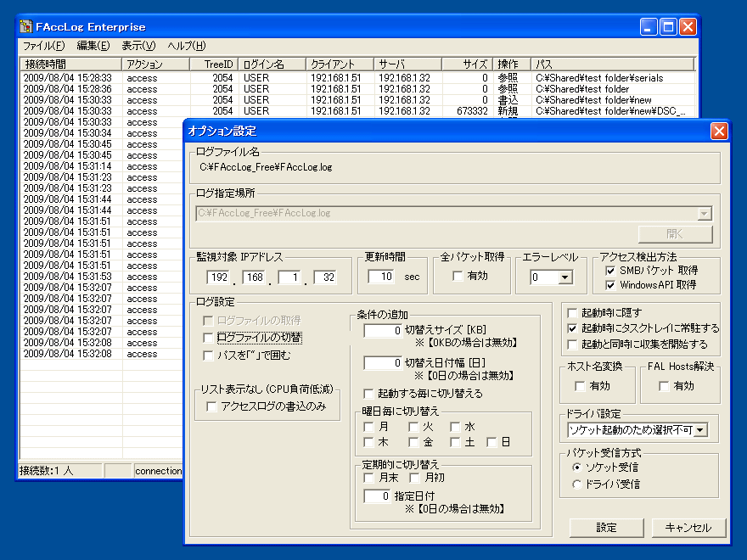Check the 火 weekday checkbox
Viewport: 747px width, 560px height.
413,427
